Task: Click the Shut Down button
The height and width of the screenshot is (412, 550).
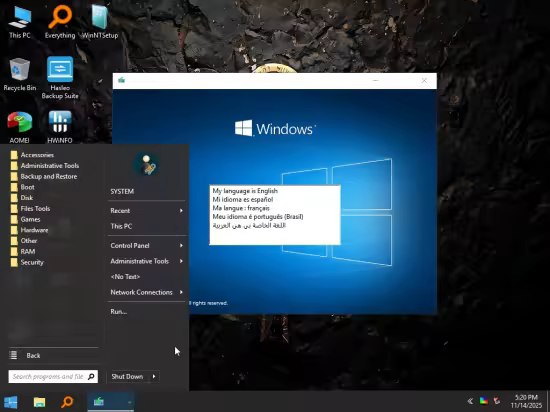Action: point(127,377)
